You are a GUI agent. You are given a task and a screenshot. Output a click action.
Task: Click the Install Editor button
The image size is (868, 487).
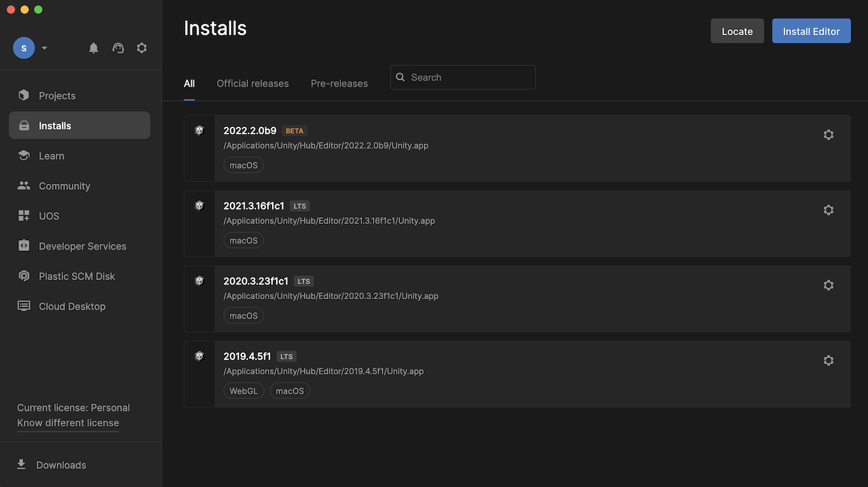pos(811,31)
